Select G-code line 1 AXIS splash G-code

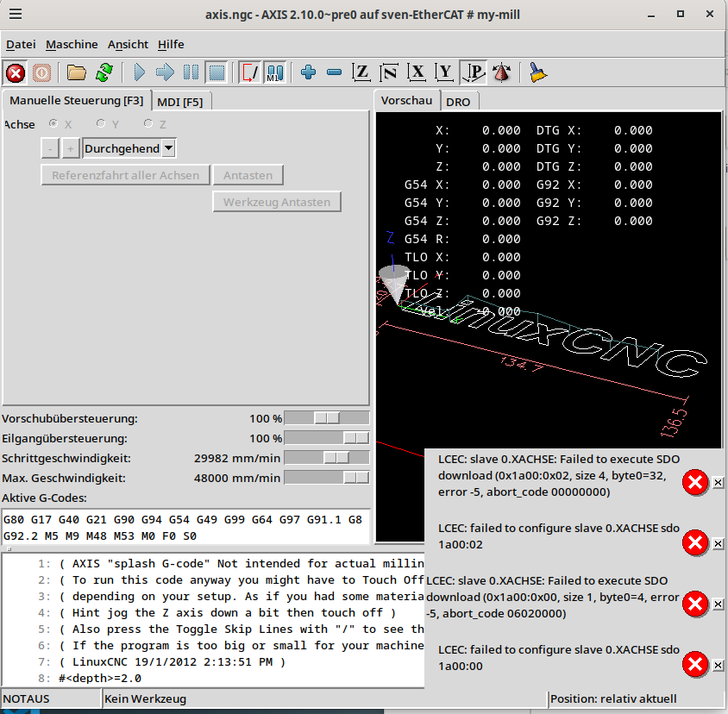(213, 564)
